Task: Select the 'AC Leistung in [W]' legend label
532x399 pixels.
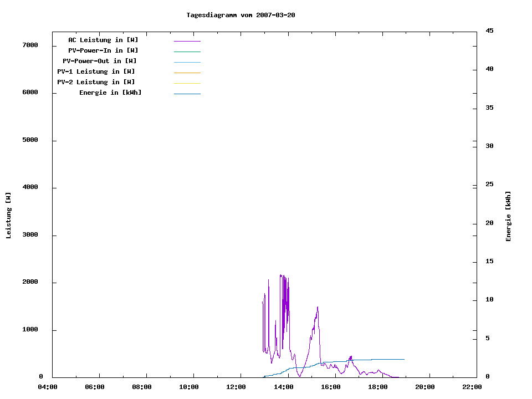Action: point(103,40)
